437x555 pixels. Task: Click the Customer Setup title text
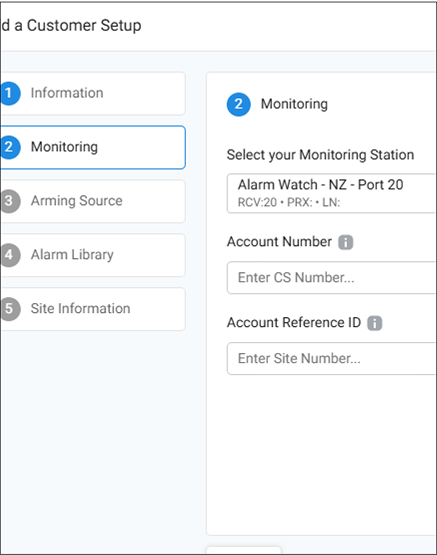pyautogui.click(x=84, y=25)
